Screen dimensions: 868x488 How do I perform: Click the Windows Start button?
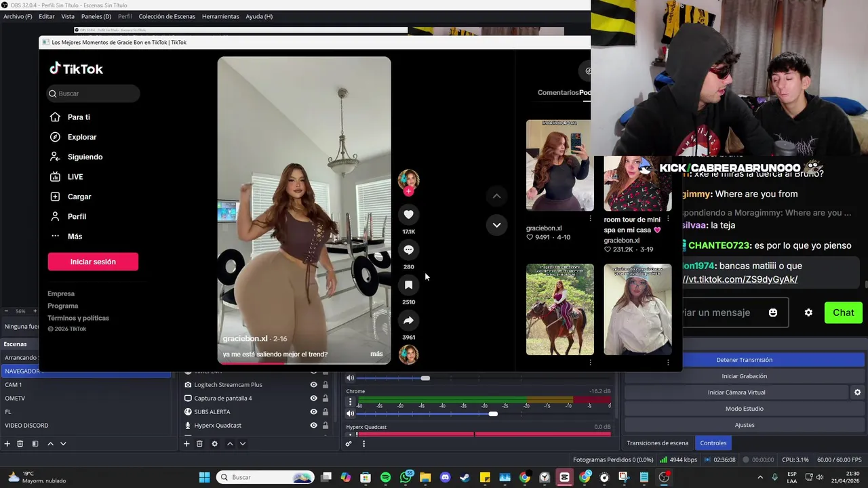204,477
